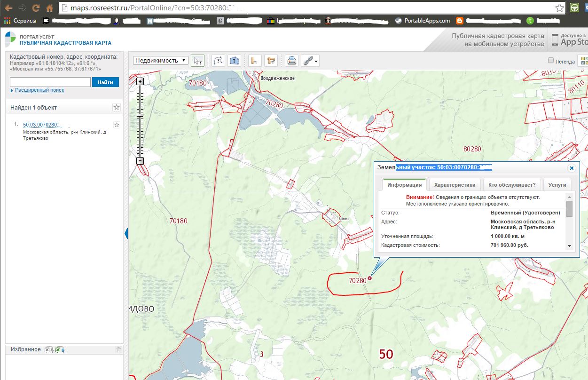Click the trash icon in Избранное
Screen dimensions: 588x380
(x=118, y=350)
